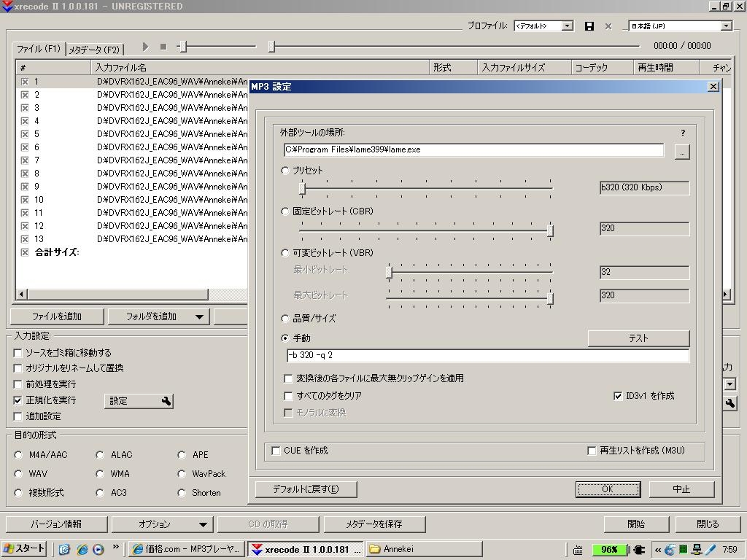Open the オプション dropdown button

[x=163, y=524]
